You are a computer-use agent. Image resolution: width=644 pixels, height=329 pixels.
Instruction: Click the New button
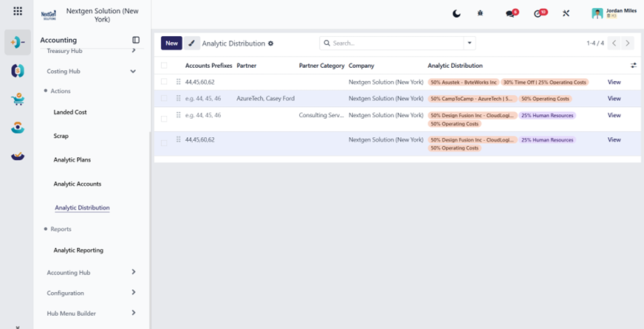[171, 43]
